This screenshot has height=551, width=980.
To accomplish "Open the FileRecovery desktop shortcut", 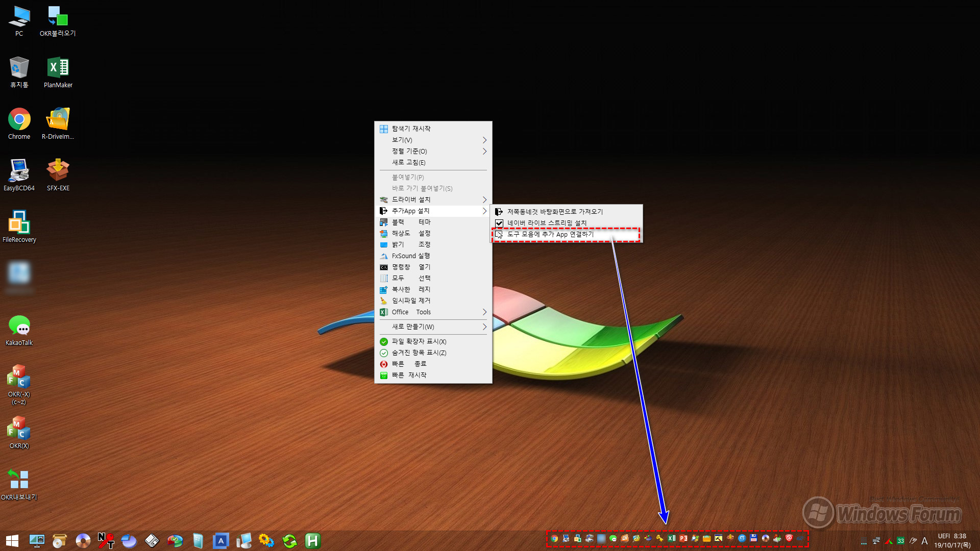I will 19,227.
